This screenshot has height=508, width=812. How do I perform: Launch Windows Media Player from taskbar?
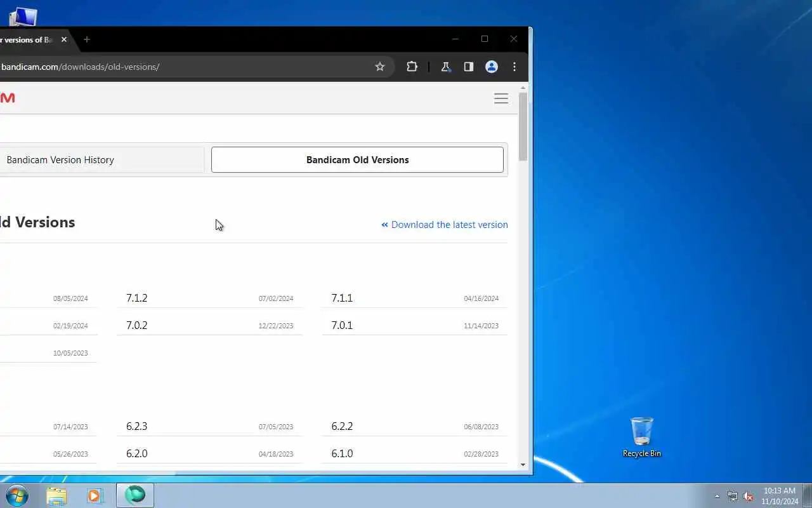(x=95, y=495)
